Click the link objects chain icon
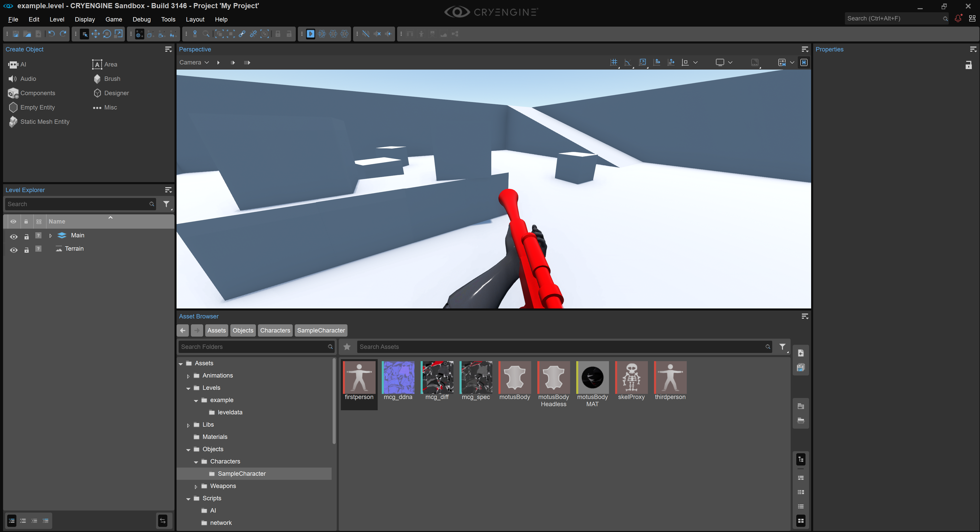The width and height of the screenshot is (980, 532). [242, 34]
